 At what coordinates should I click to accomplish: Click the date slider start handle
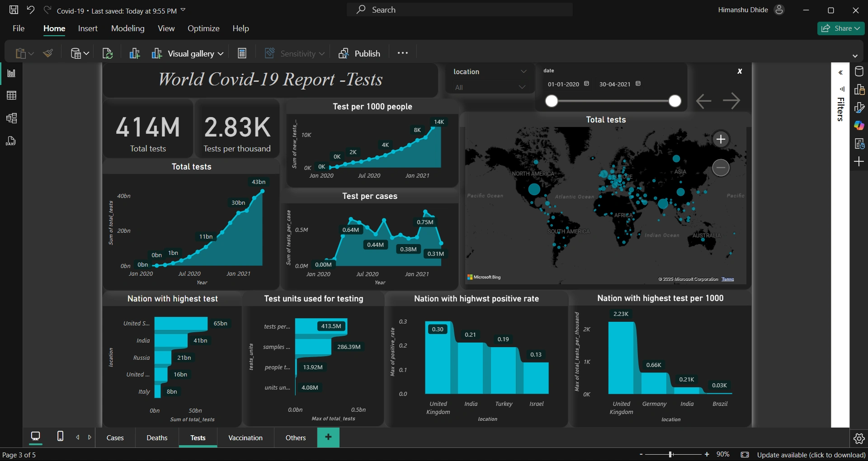point(552,101)
